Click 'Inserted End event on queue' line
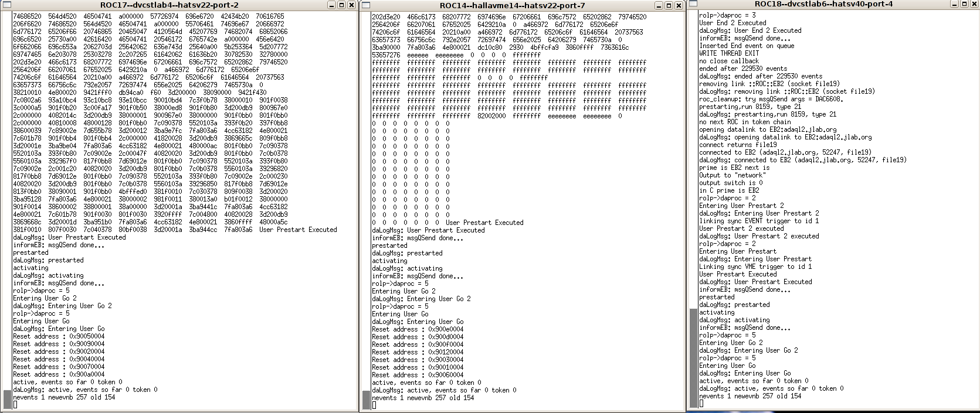Screen dimensions: 980x413 [x=747, y=46]
